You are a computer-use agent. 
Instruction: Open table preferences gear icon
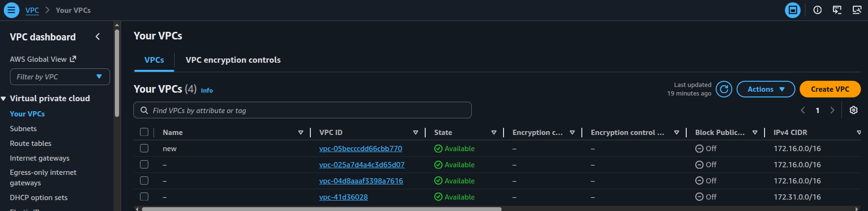pyautogui.click(x=853, y=110)
